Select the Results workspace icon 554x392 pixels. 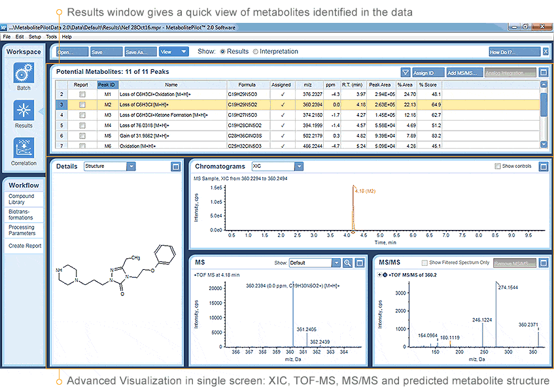[24, 110]
